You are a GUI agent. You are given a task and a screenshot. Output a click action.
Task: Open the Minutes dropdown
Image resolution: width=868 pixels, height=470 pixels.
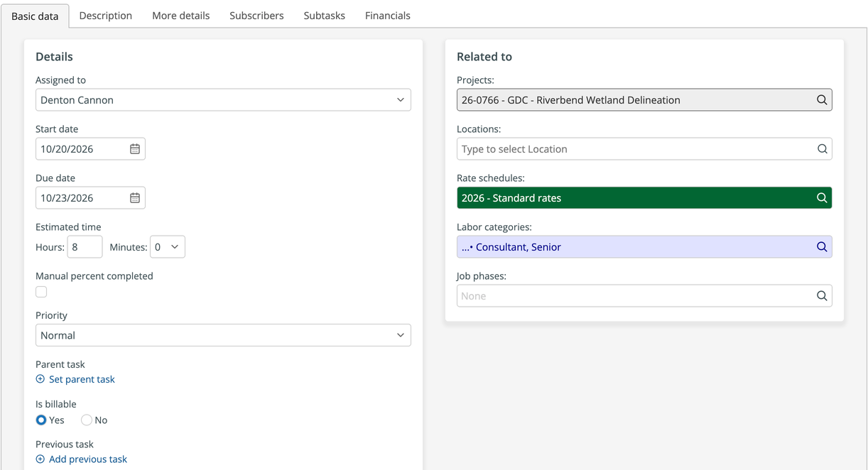168,247
